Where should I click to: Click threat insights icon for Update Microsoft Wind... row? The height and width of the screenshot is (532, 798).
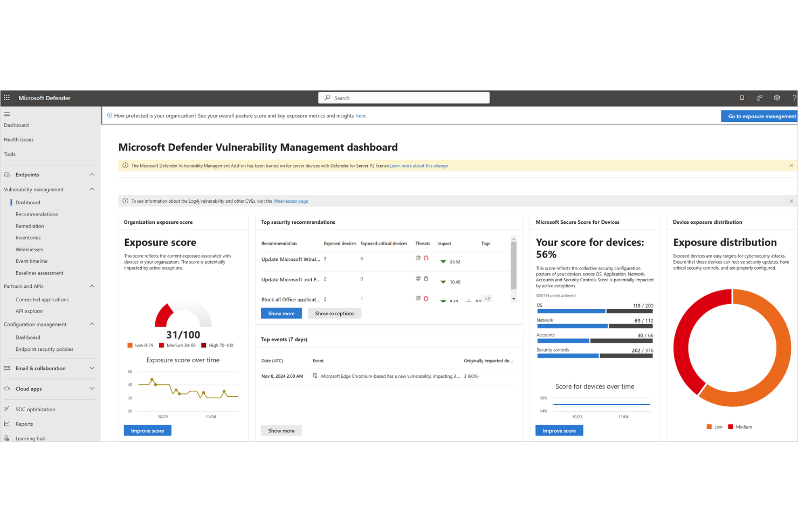click(x=418, y=258)
